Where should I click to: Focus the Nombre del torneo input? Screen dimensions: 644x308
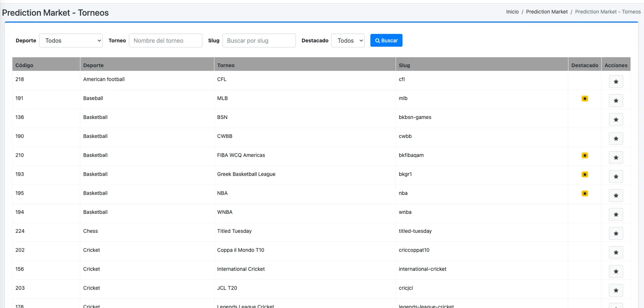point(165,41)
